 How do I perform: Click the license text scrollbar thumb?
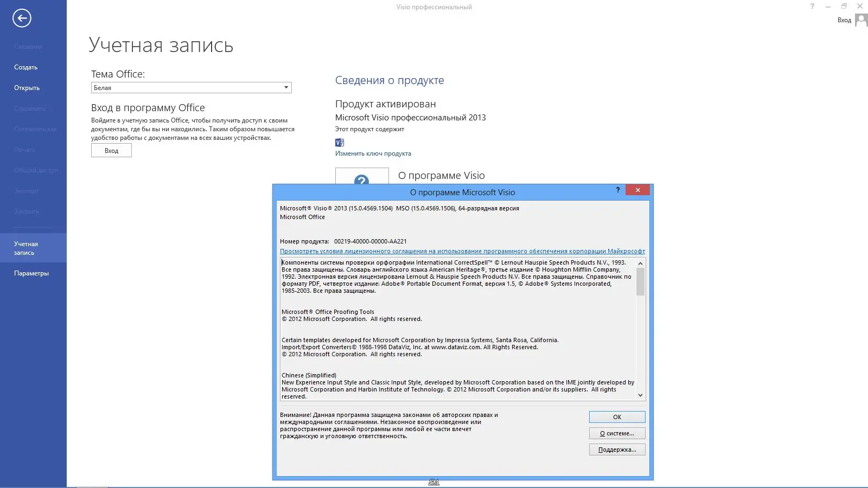pos(641,282)
